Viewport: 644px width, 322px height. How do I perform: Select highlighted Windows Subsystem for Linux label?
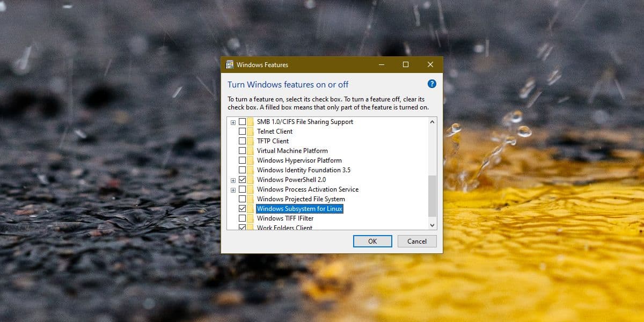point(299,209)
